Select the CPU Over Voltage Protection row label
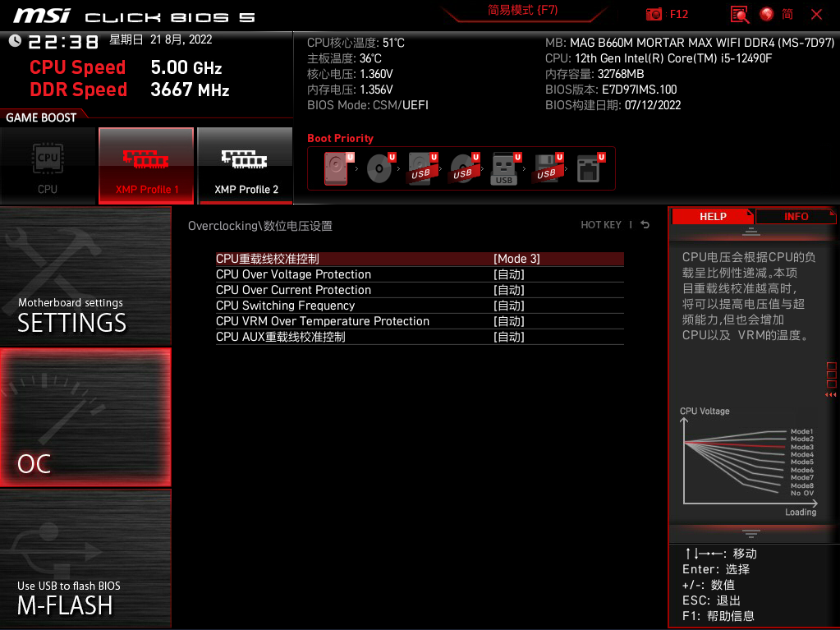840x630 pixels. (294, 274)
